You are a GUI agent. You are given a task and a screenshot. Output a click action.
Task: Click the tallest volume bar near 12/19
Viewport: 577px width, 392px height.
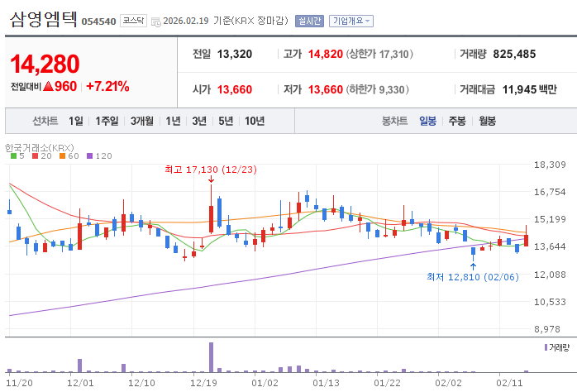[x=212, y=357]
